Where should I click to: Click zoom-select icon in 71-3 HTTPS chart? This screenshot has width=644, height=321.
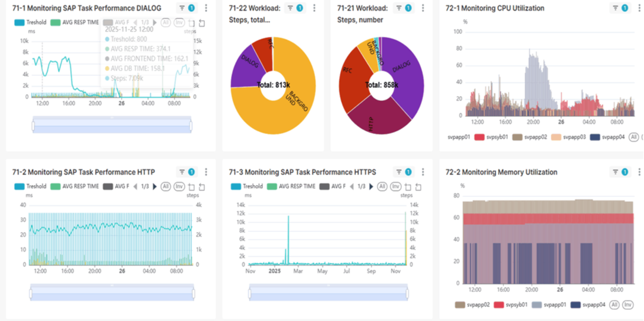coord(408,187)
